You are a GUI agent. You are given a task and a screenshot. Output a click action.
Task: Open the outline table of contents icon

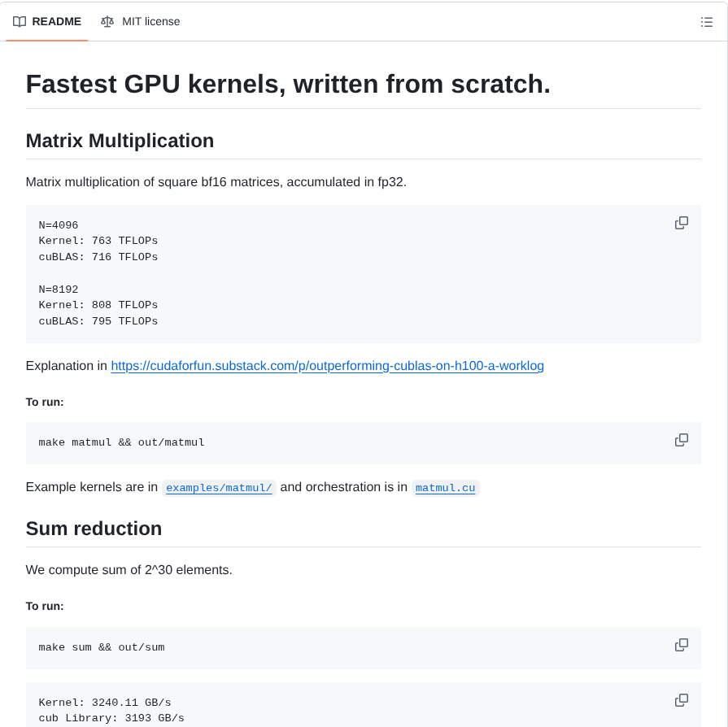click(706, 22)
